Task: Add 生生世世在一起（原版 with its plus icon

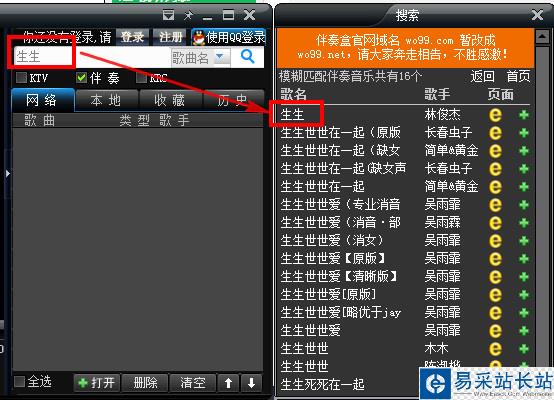Action: (x=524, y=133)
